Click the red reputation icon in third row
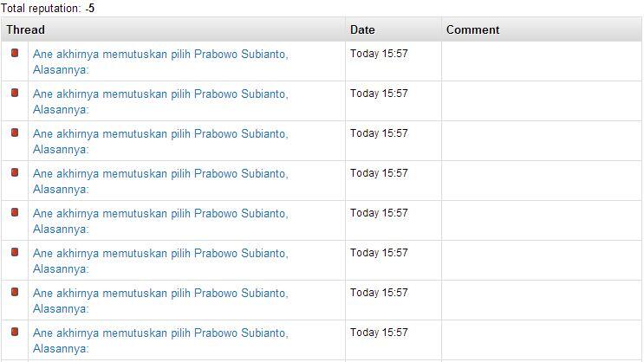 pyautogui.click(x=15, y=133)
